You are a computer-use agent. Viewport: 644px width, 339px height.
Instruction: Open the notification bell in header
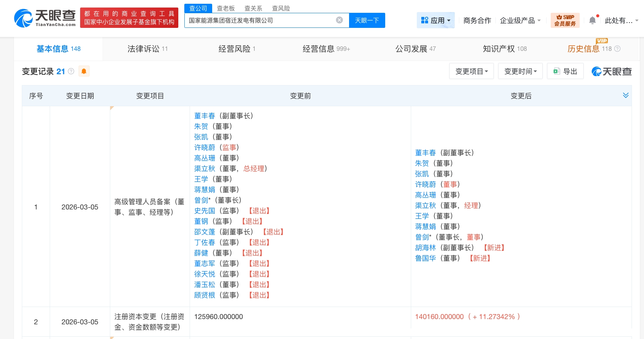tap(592, 20)
